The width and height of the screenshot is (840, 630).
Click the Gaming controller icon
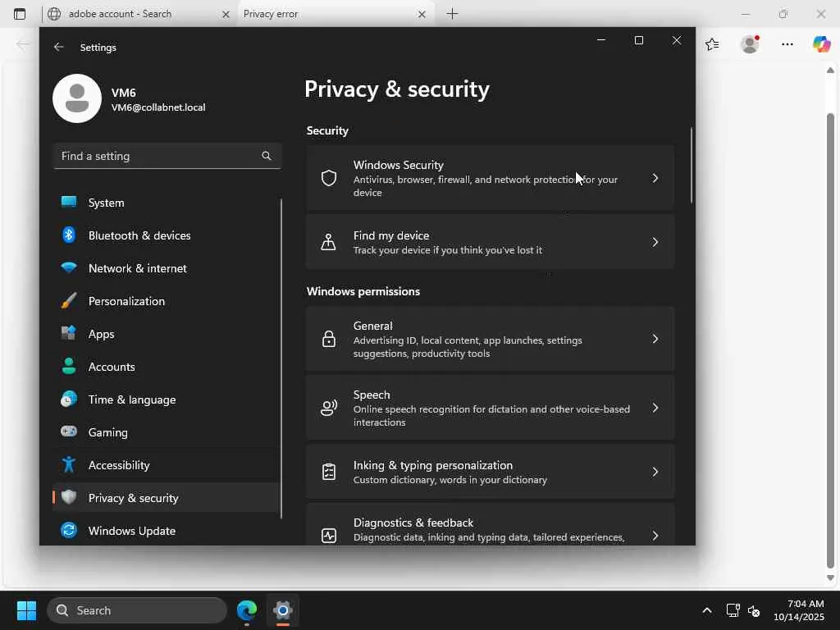coord(69,431)
